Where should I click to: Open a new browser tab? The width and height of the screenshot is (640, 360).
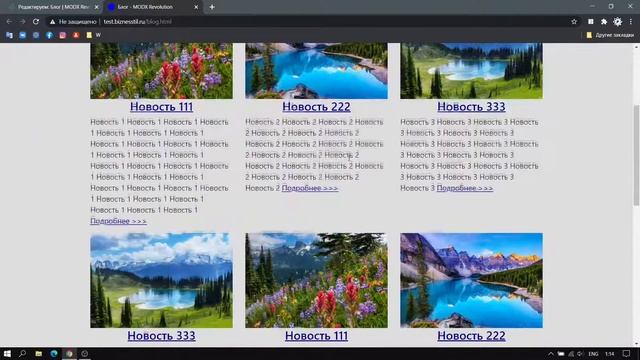(x=212, y=7)
